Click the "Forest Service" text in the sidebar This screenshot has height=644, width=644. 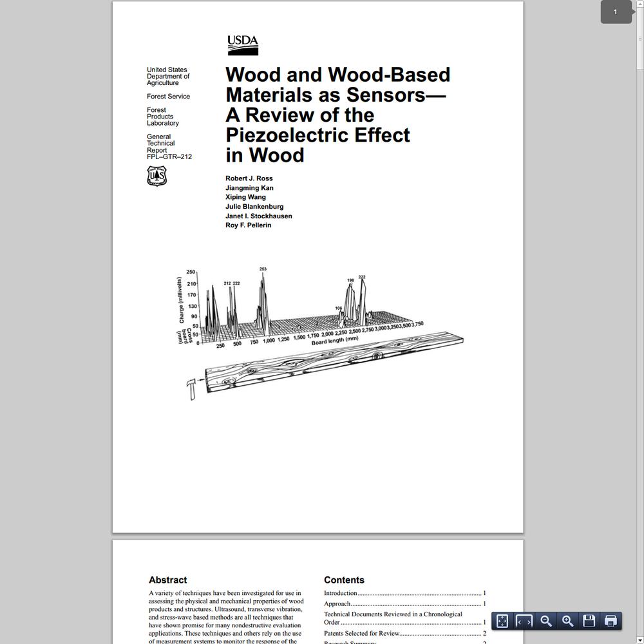coord(168,97)
